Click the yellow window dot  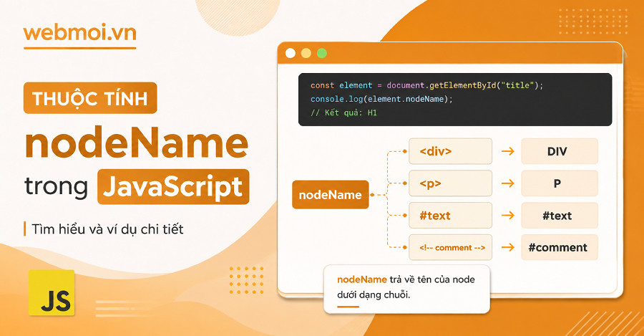pos(306,53)
